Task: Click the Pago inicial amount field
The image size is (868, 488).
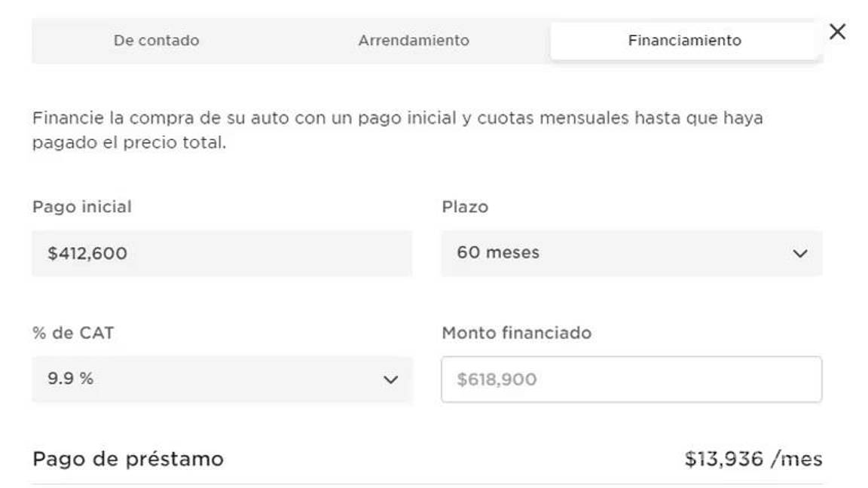Action: click(221, 253)
